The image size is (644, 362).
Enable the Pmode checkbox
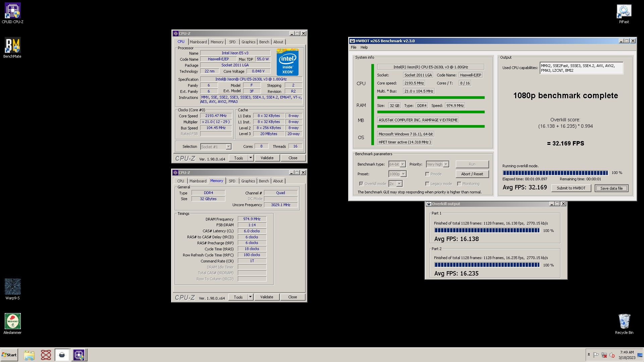427,174
